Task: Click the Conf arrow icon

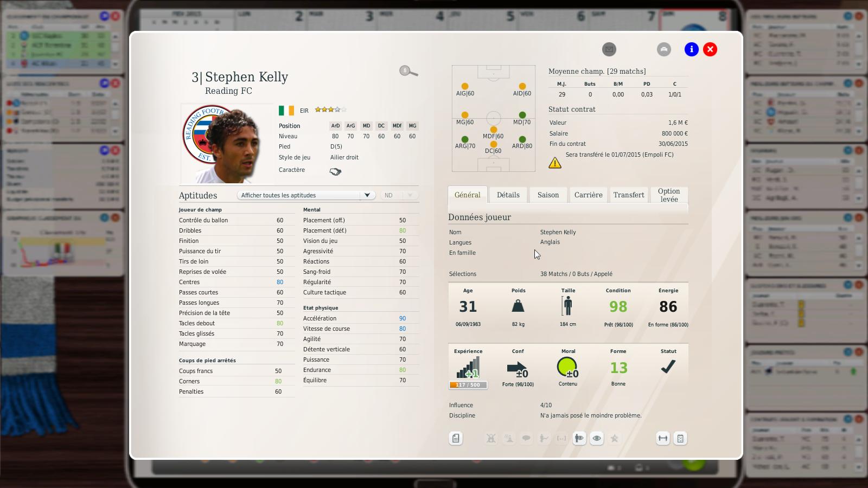Action: [518, 369]
